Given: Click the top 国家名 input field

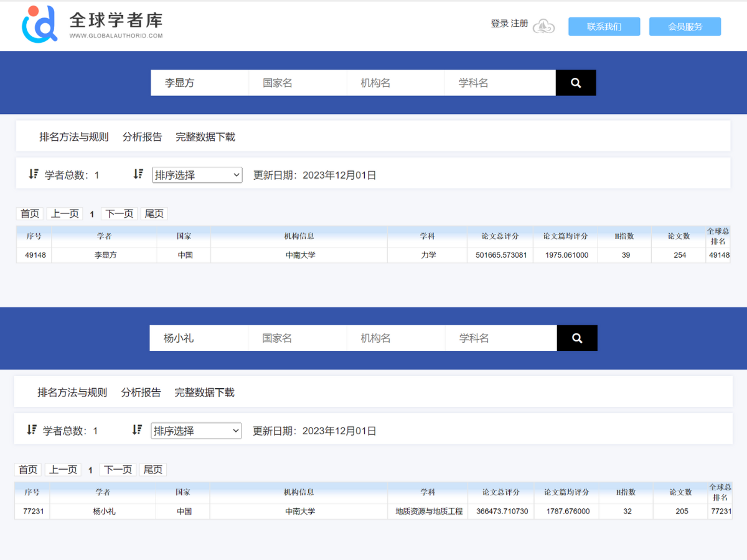Looking at the screenshot, I should click(x=298, y=83).
